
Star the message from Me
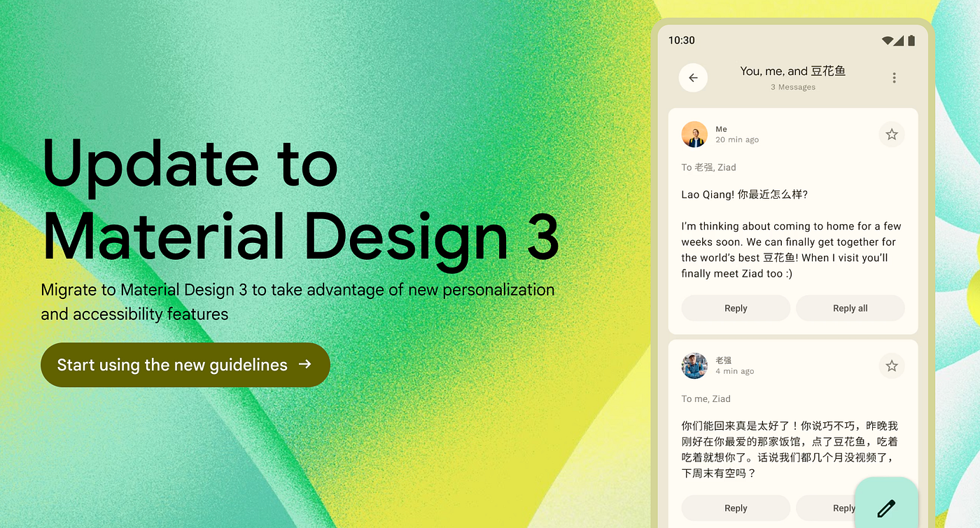[891, 134]
